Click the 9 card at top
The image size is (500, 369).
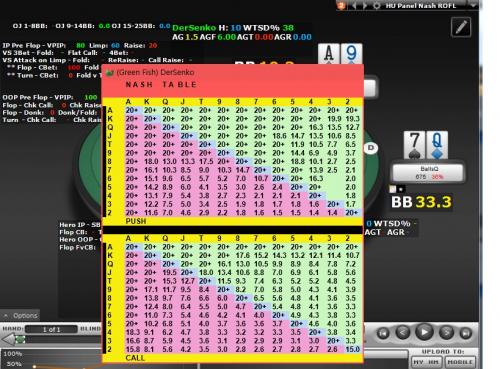(351, 53)
